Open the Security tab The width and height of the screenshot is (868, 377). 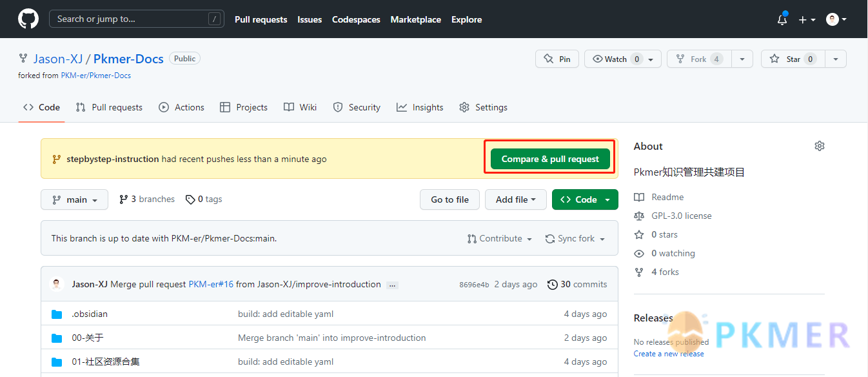click(x=357, y=107)
